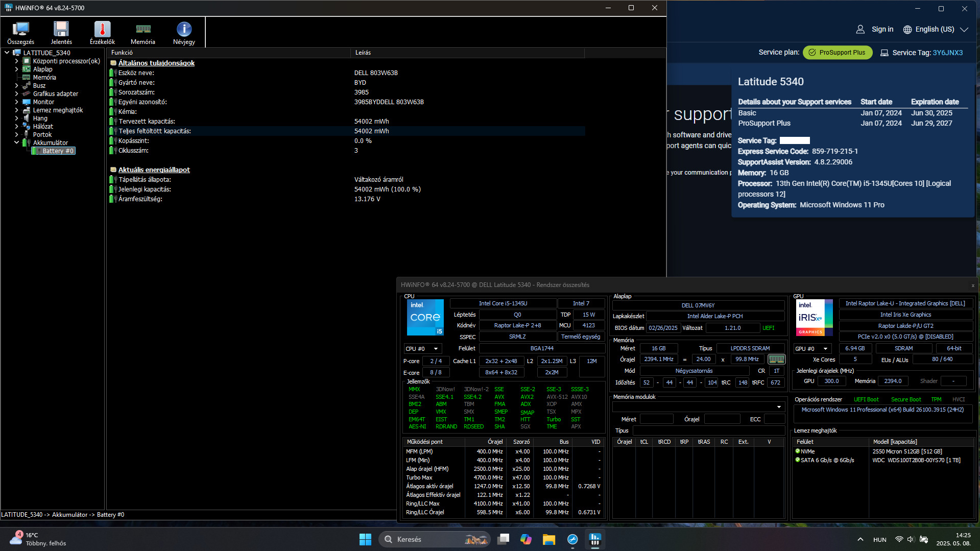Click the Alaplap motherboard icon in tree
This screenshot has width=980, height=551.
tap(27, 69)
